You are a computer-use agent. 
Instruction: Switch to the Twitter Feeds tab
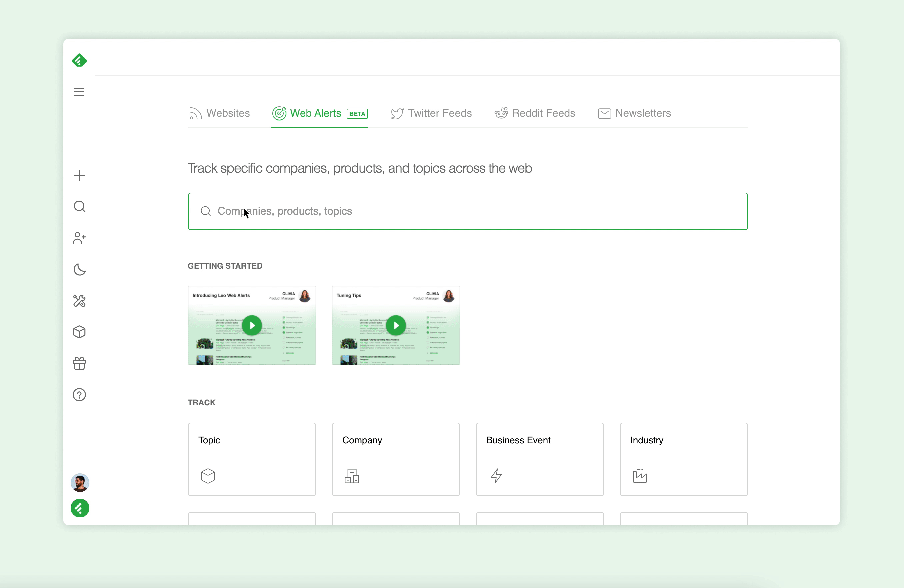tap(431, 113)
